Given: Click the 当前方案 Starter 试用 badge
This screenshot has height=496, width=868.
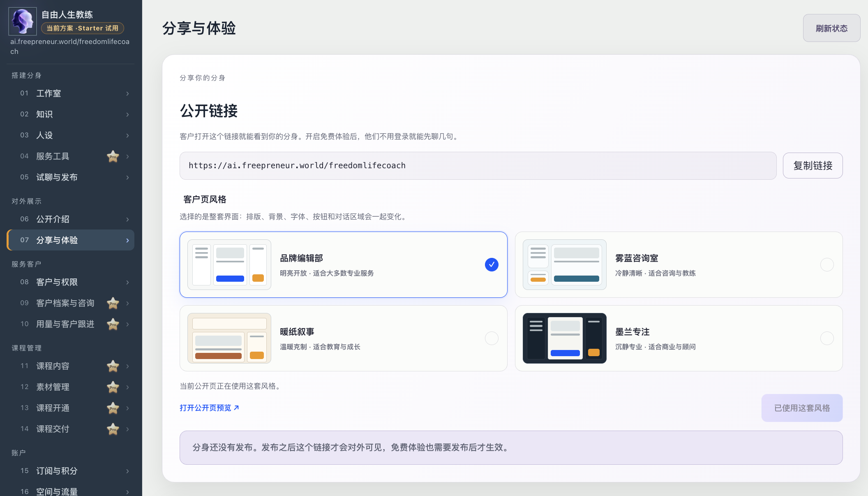Looking at the screenshot, I should tap(83, 28).
